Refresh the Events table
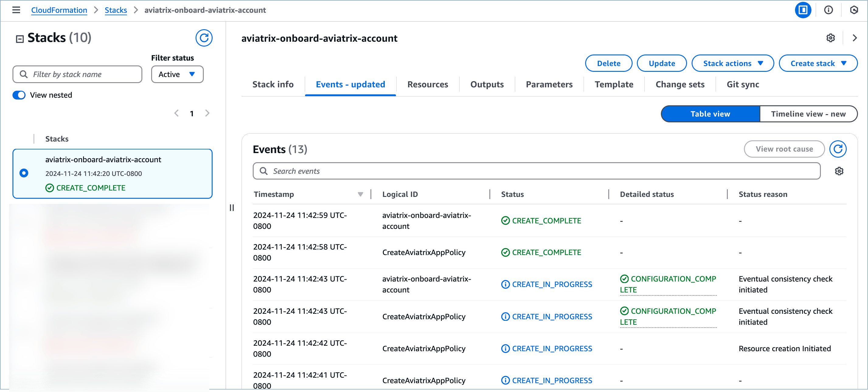 (x=838, y=149)
